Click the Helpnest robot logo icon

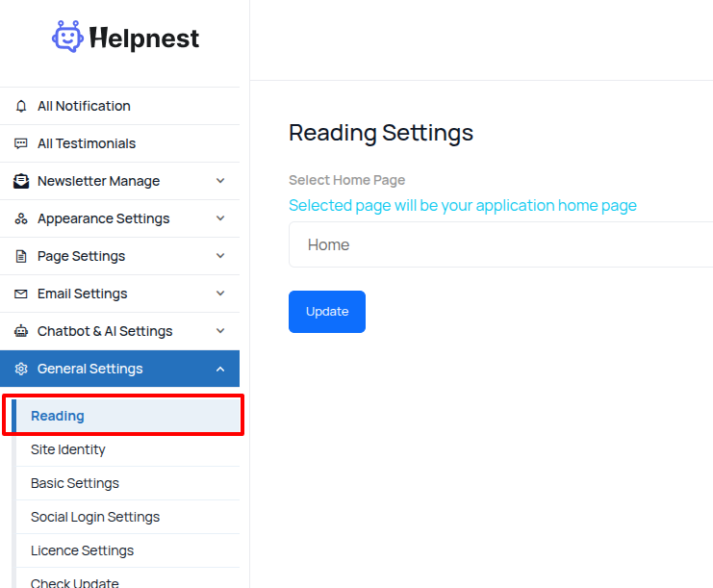(67, 37)
